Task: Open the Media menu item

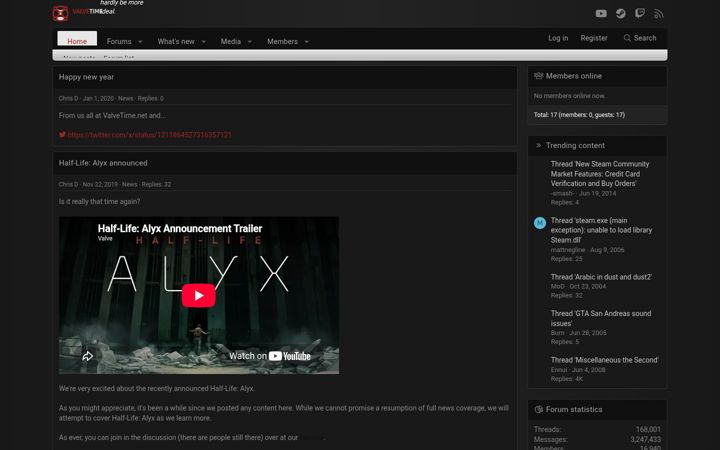Action: [x=231, y=41]
